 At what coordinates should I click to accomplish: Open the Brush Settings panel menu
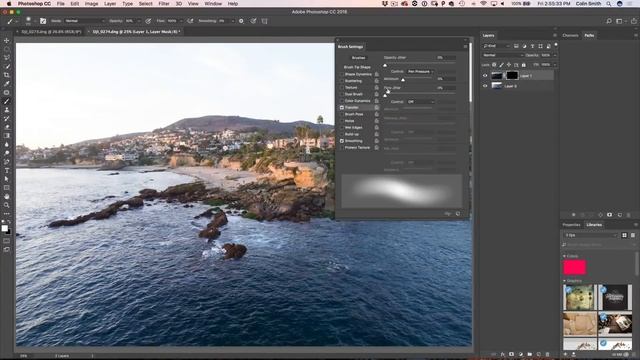(x=465, y=47)
